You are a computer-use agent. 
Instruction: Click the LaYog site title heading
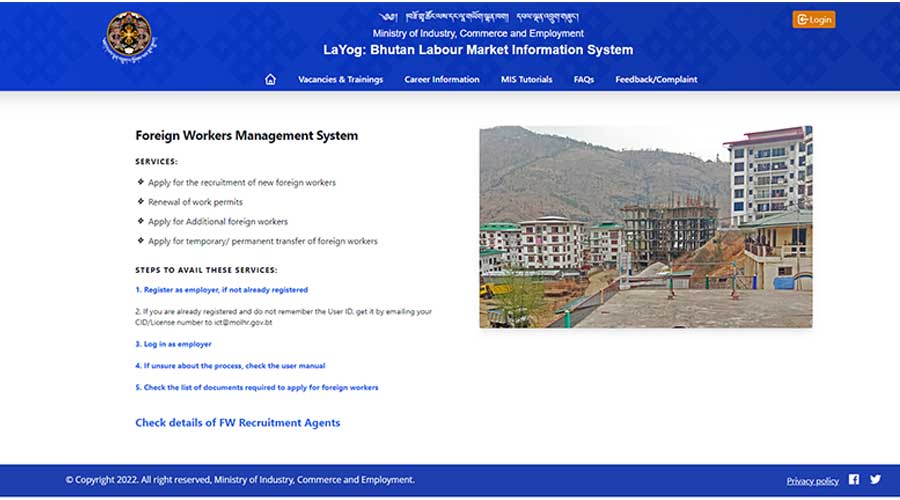[x=478, y=50]
